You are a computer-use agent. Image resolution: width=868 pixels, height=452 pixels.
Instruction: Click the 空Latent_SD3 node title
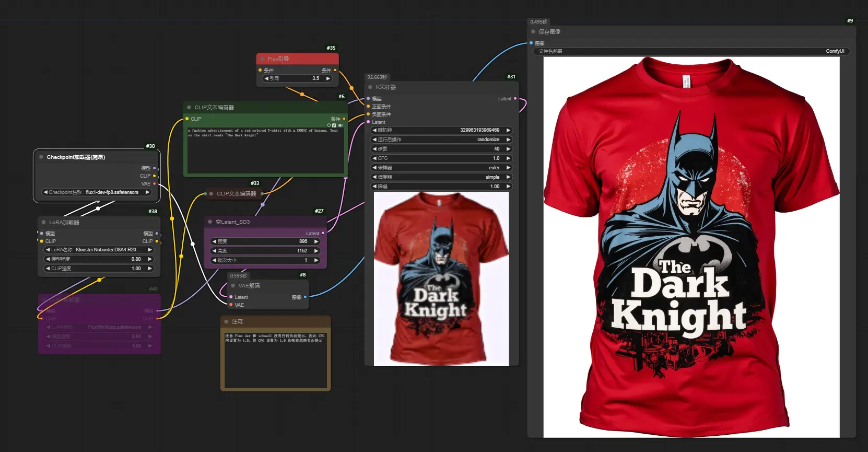pyautogui.click(x=232, y=222)
